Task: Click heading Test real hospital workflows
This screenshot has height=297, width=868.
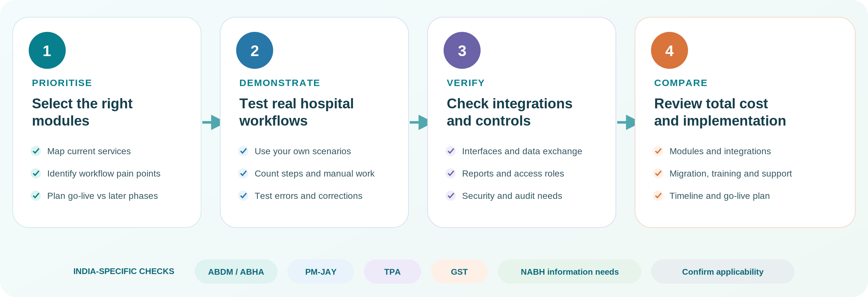Action: tap(296, 112)
